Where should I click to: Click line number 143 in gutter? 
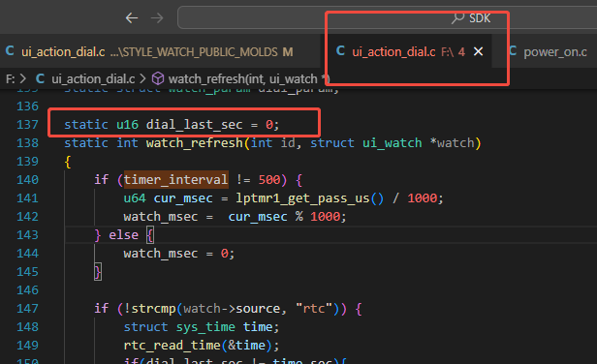click(27, 235)
